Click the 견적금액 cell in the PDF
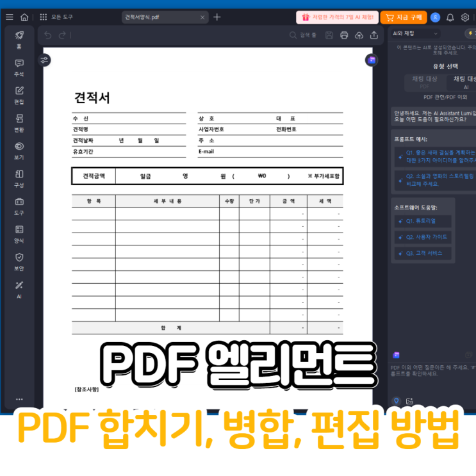The image size is (476, 476). 94,176
